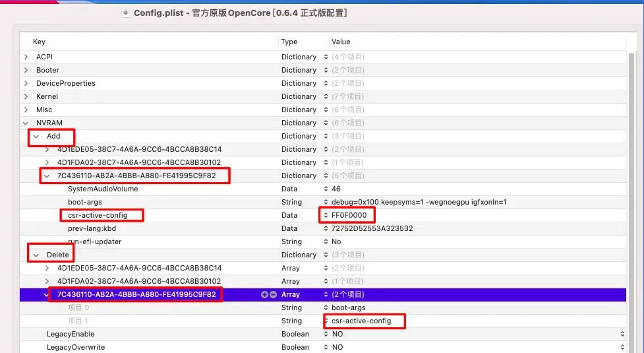Open type popup for 项目 1 row
This screenshot has width=644, height=353.
pyautogui.click(x=326, y=321)
